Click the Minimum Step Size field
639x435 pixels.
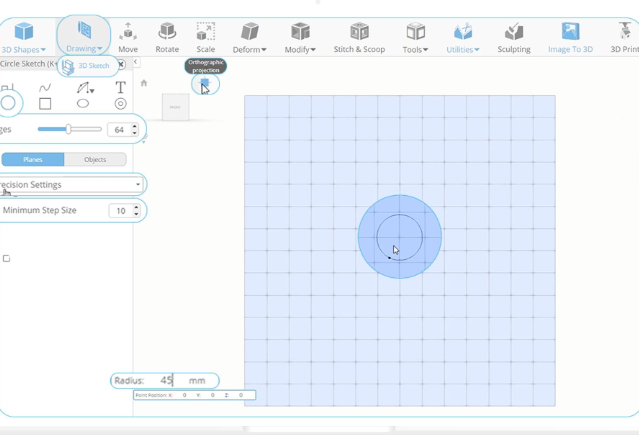[x=121, y=211]
